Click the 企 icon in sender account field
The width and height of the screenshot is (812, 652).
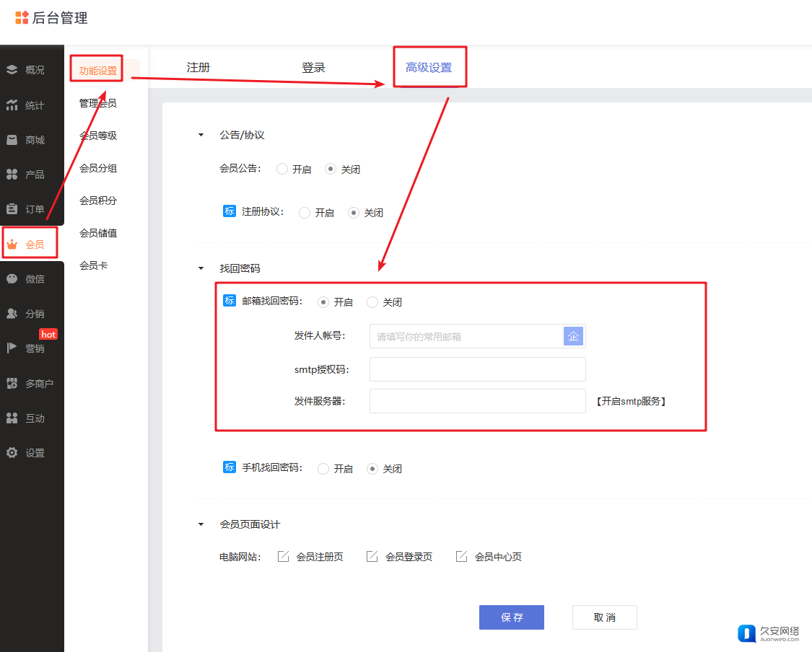[573, 336]
